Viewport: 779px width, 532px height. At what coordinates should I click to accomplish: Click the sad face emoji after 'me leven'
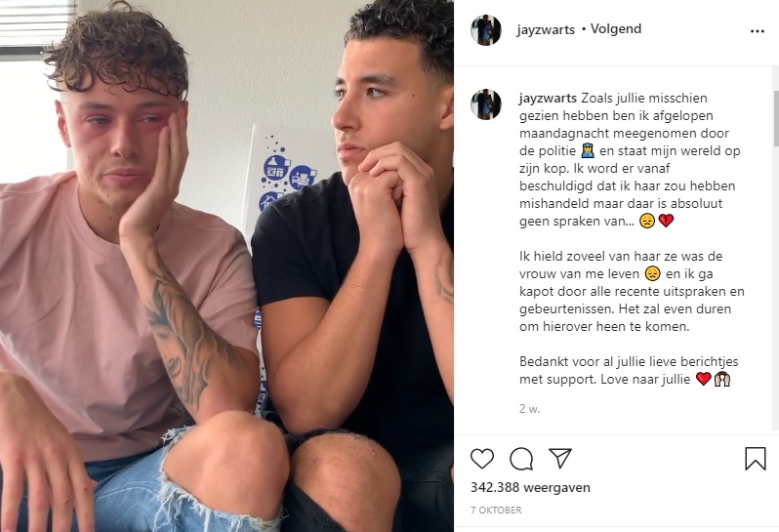652,273
